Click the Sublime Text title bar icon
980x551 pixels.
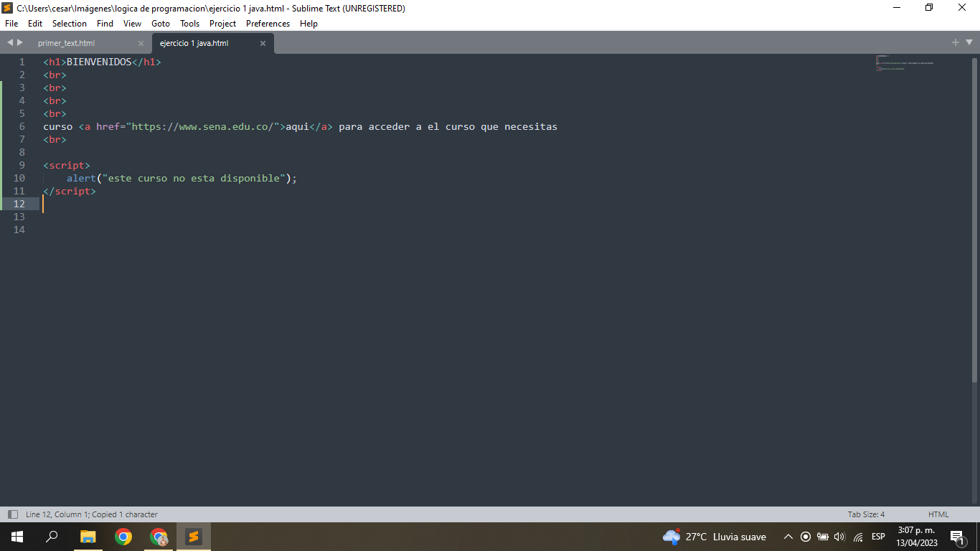(x=8, y=8)
